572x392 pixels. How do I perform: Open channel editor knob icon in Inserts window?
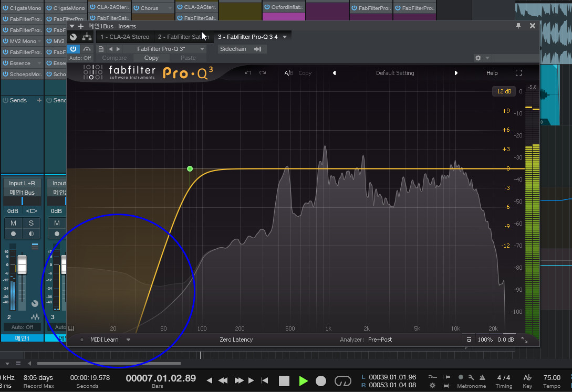(74, 37)
